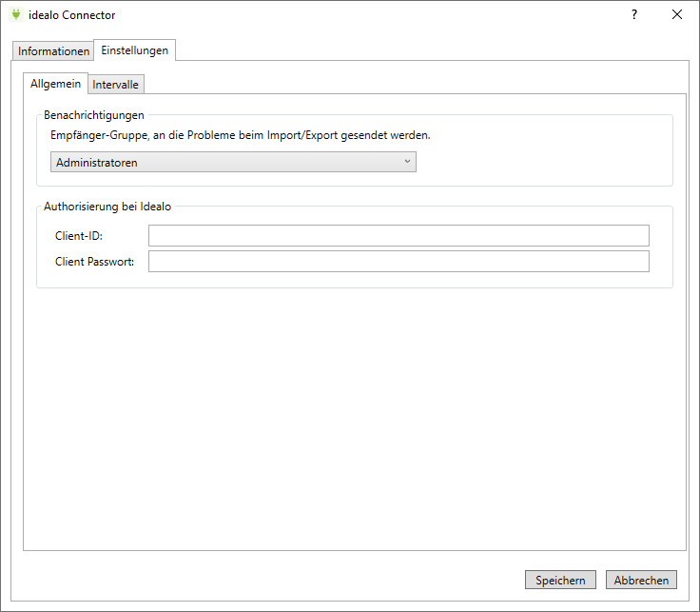
Task: Focus the Client-ID text field
Action: 399,236
